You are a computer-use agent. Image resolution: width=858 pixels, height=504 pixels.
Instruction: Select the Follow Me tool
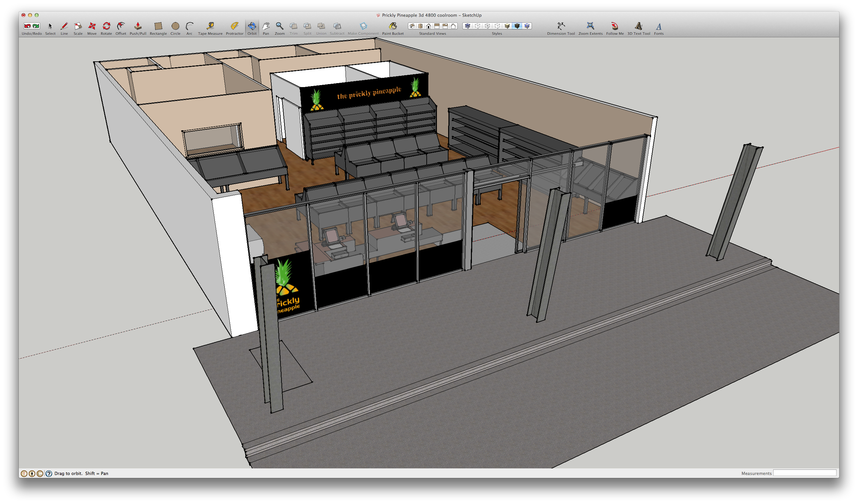point(614,26)
